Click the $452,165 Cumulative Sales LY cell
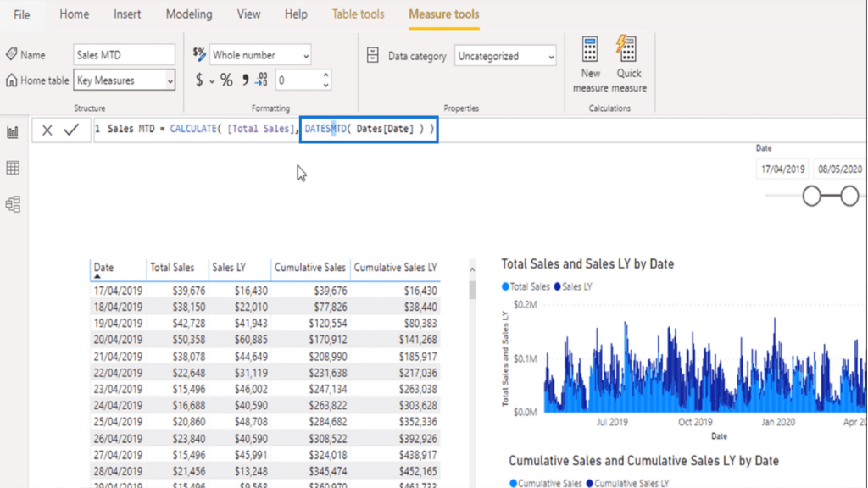 [418, 471]
